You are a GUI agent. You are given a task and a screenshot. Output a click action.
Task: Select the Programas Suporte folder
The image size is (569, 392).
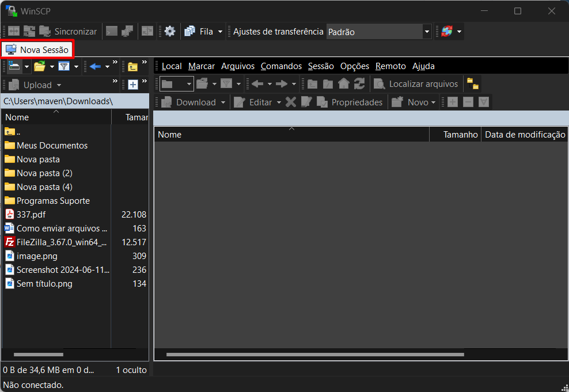[47, 200]
